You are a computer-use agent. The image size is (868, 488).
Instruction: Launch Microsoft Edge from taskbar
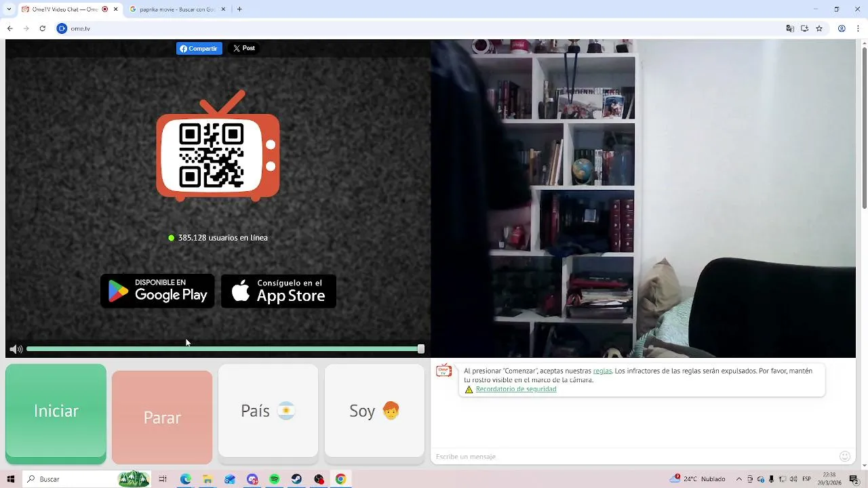coord(185,479)
